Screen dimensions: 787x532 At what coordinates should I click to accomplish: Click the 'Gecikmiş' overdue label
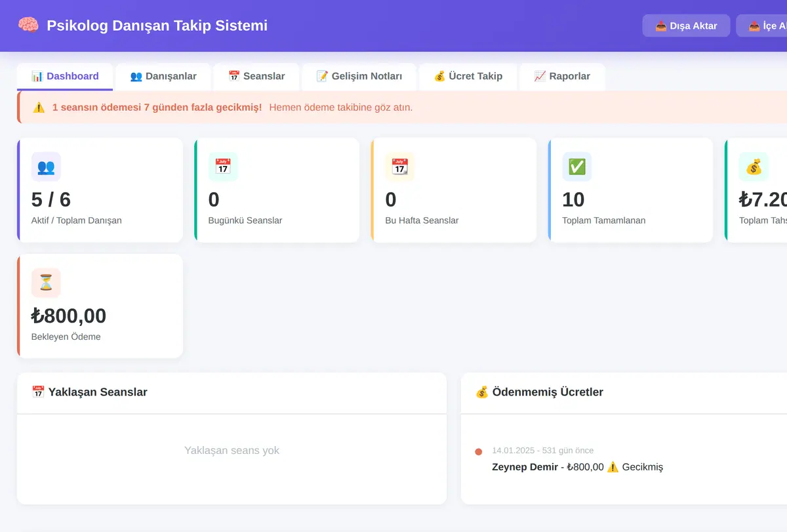click(x=643, y=467)
